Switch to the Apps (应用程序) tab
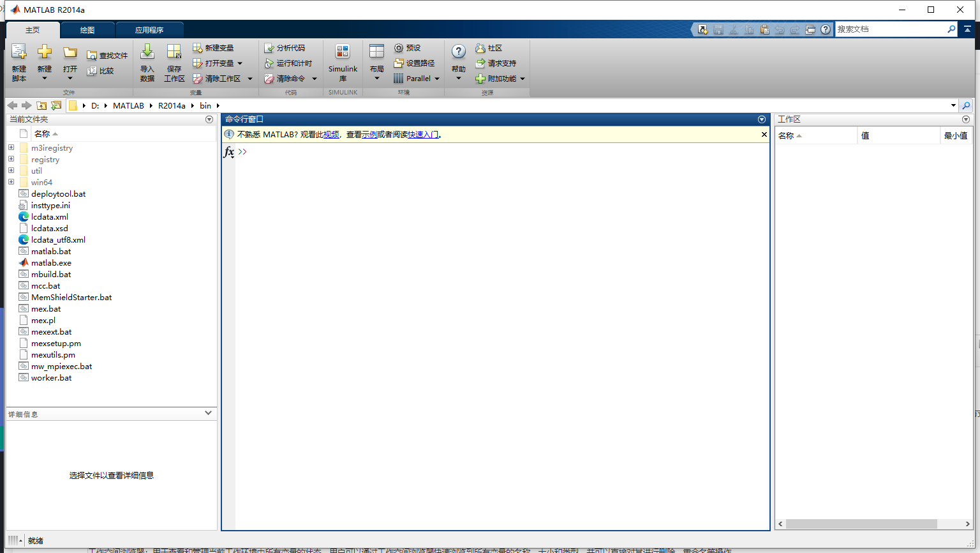The width and height of the screenshot is (980, 553). (149, 30)
